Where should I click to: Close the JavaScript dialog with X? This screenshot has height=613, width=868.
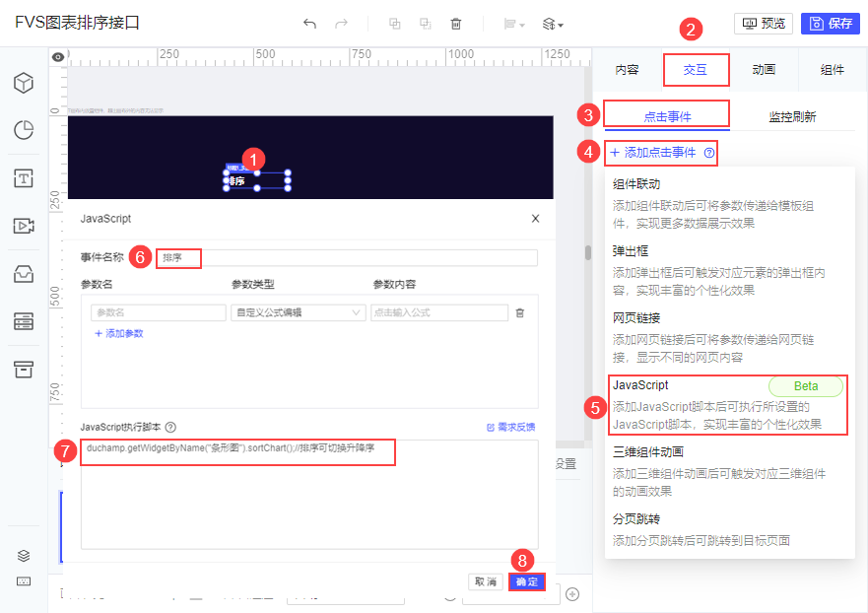(x=535, y=219)
